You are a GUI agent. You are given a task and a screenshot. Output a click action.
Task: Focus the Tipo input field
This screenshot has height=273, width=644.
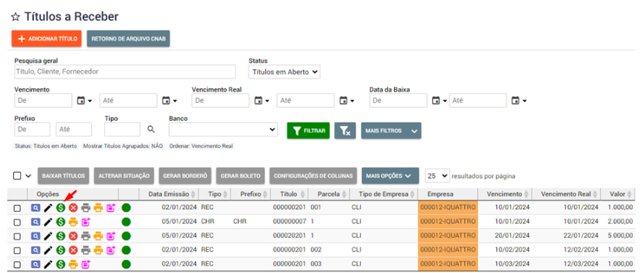point(122,130)
